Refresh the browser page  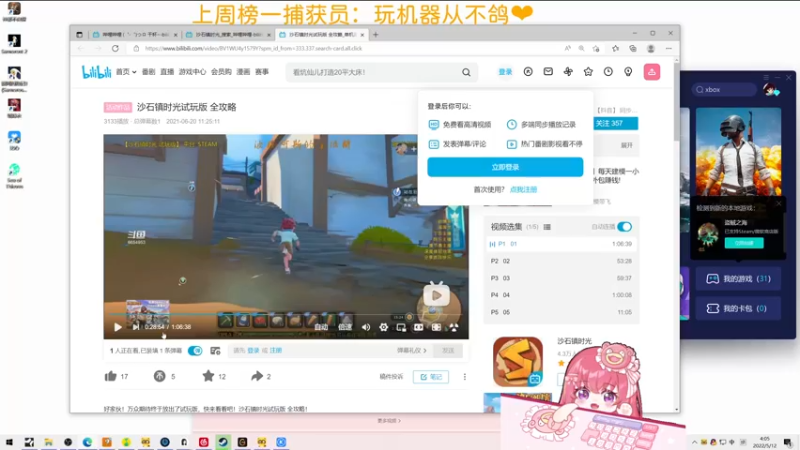coord(115,48)
